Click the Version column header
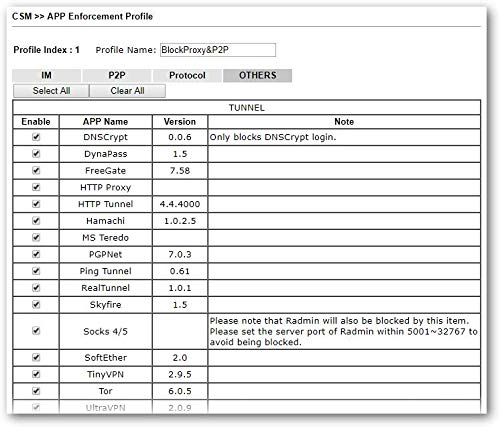Screen dimensions: 500x427 (x=180, y=122)
